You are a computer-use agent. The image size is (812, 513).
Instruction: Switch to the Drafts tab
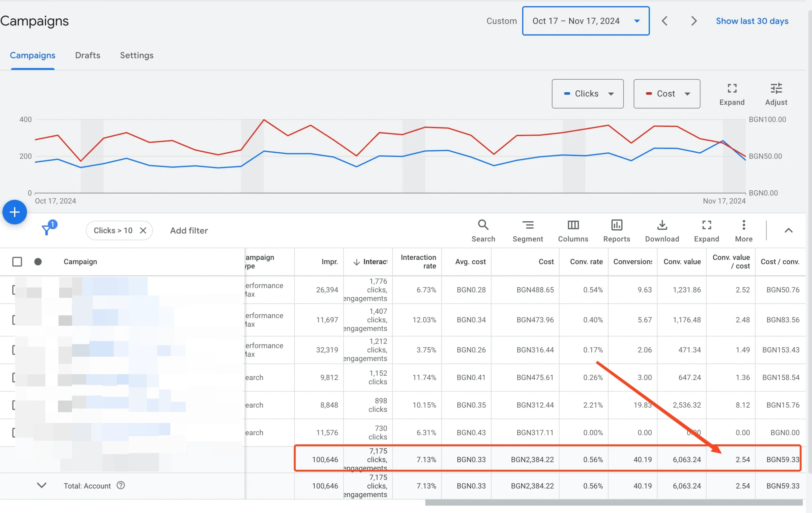pyautogui.click(x=88, y=55)
